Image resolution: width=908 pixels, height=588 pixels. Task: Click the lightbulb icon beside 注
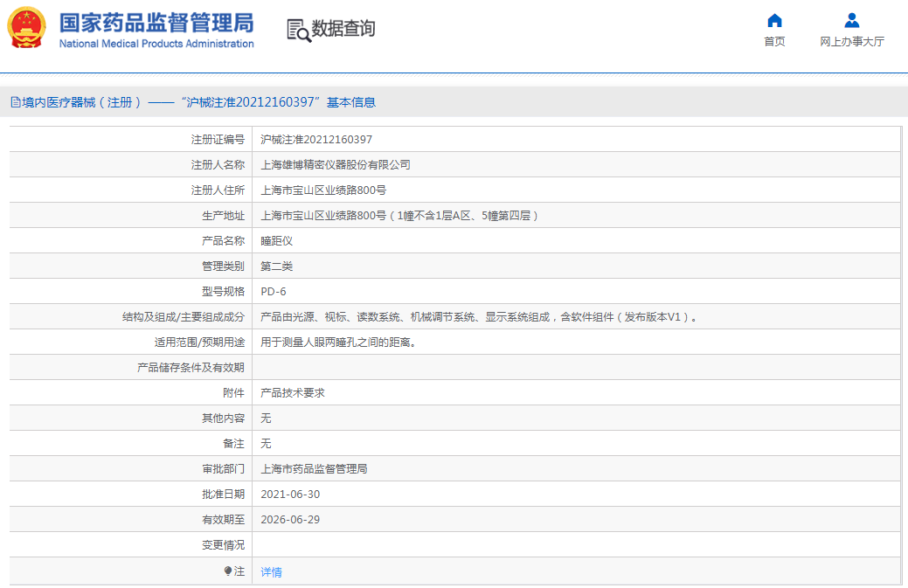228,571
